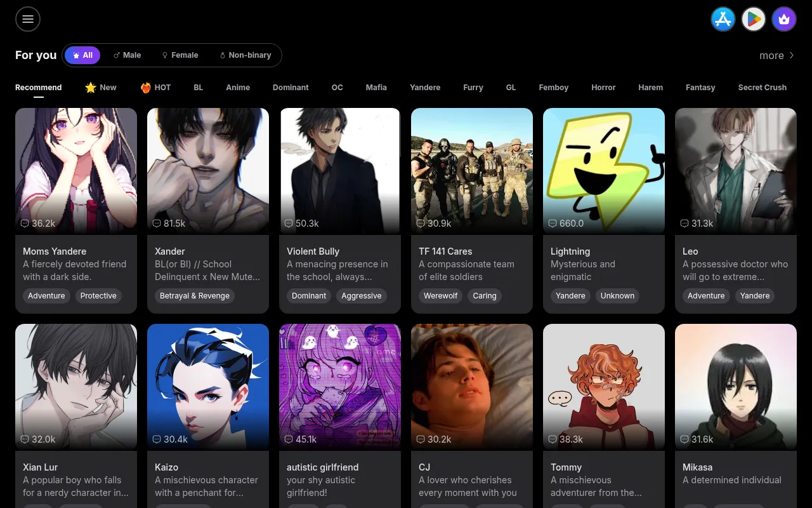Open the Violent Bully character title
The height and width of the screenshot is (508, 812).
tap(313, 251)
